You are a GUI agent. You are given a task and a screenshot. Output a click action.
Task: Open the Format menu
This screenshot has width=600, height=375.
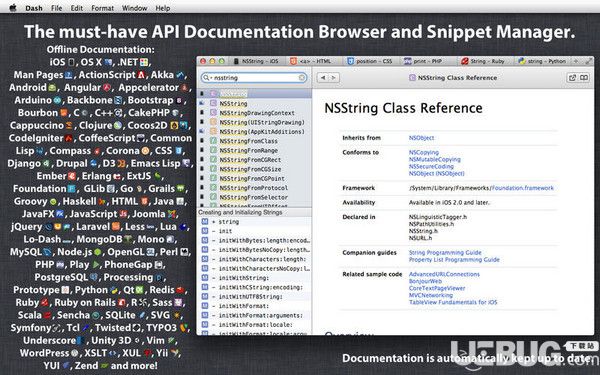coord(102,8)
